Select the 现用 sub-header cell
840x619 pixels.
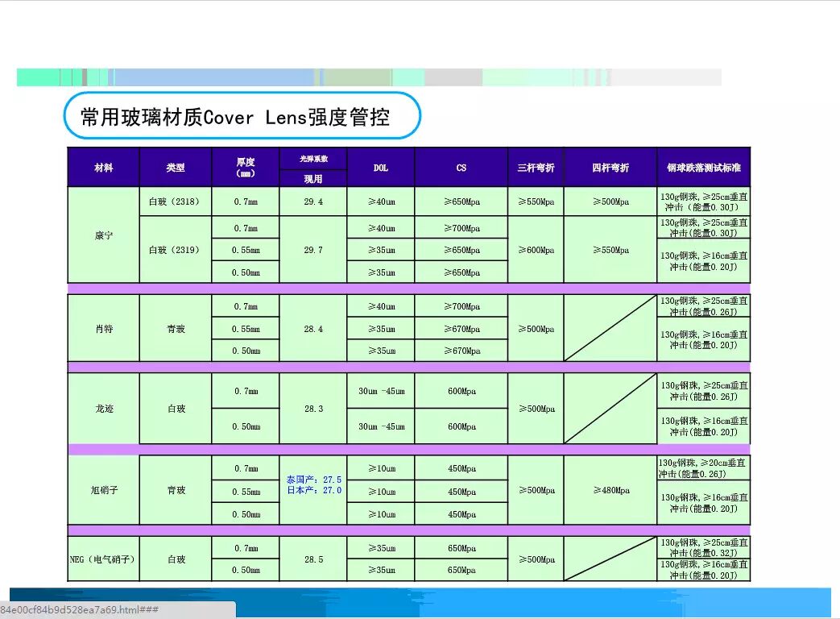(x=313, y=178)
